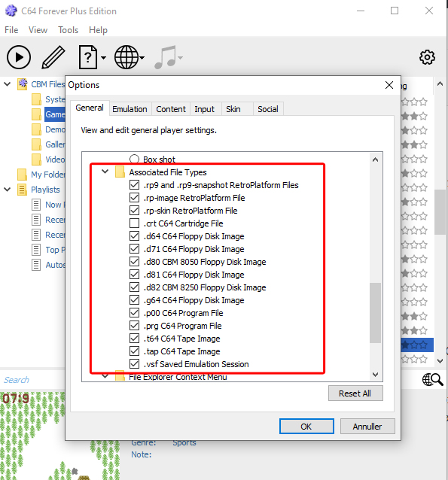Open the Tools menu

pos(68,30)
